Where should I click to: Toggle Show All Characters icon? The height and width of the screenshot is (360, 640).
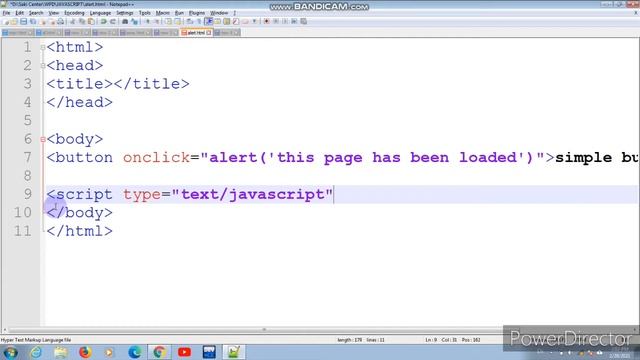pyautogui.click(x=199, y=21)
